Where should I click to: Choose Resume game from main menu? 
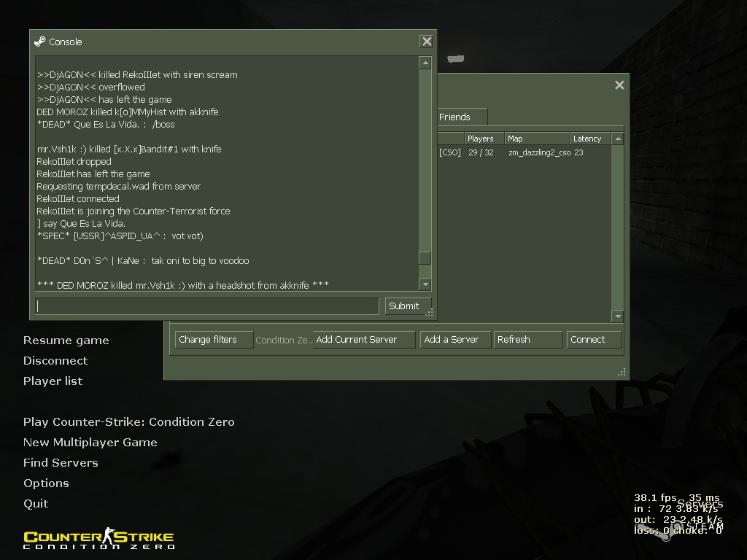click(x=66, y=341)
